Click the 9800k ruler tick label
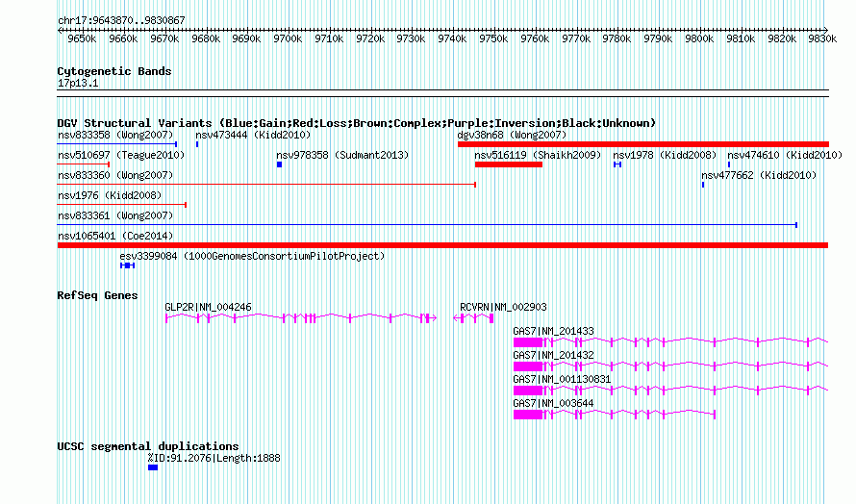Screen dimensions: 856x504 click(699, 38)
